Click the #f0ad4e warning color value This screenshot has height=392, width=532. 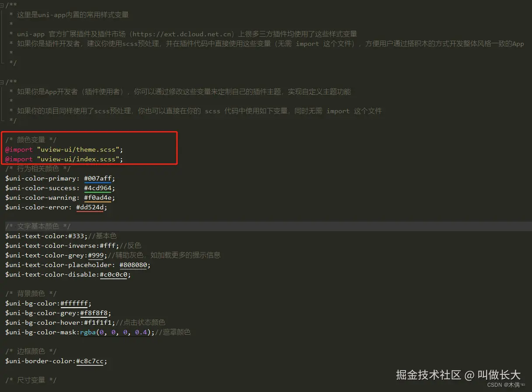coord(98,198)
